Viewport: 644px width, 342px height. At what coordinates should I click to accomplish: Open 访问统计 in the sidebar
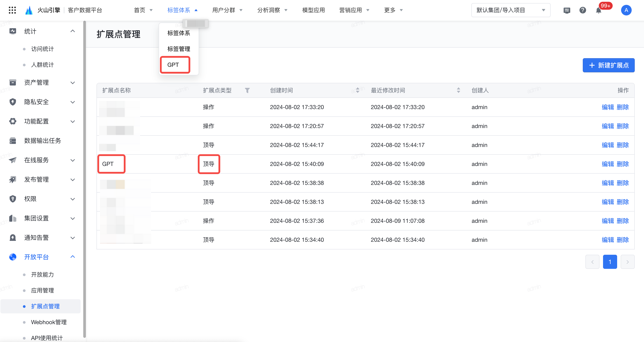tap(42, 49)
